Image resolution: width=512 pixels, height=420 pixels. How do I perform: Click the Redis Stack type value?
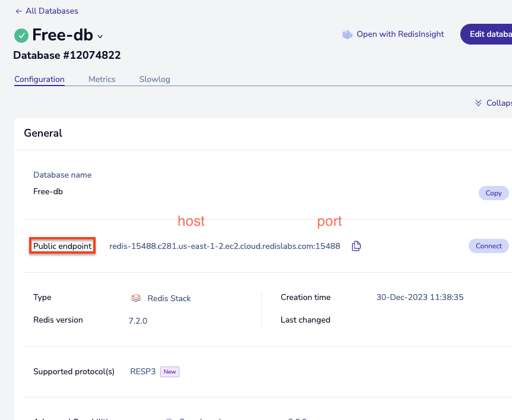tap(169, 298)
